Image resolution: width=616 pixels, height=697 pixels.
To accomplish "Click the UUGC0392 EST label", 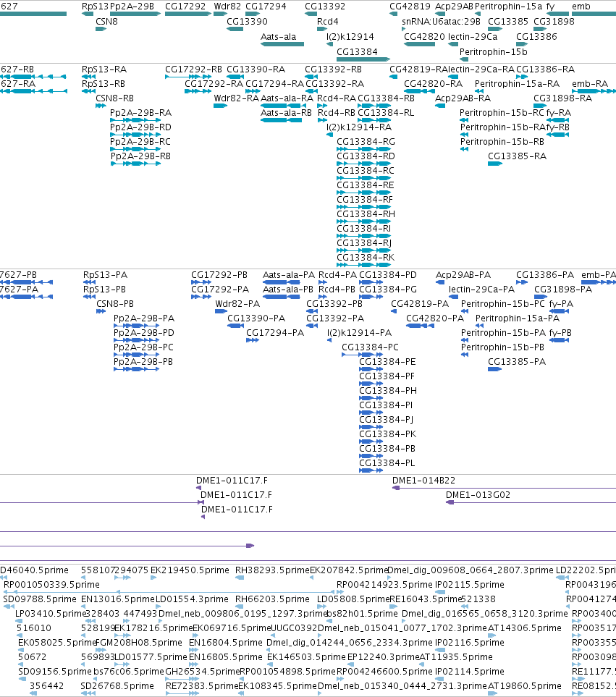I will point(294,628).
